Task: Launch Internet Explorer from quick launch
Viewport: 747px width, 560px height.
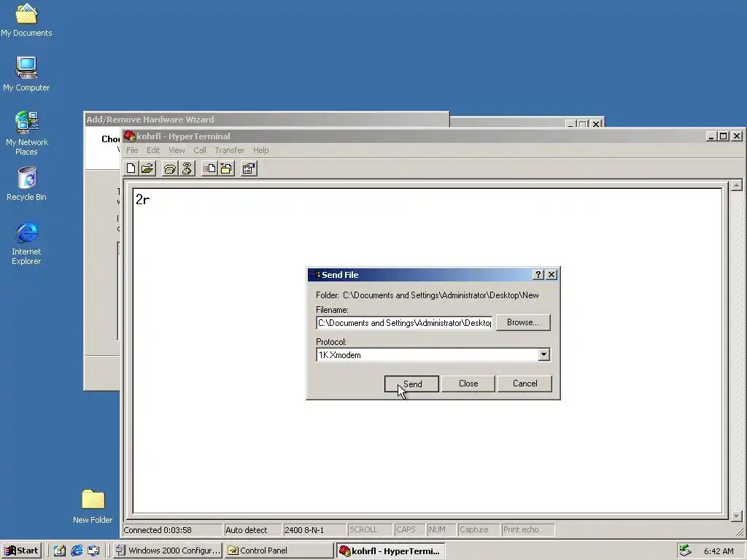Action: (x=77, y=551)
